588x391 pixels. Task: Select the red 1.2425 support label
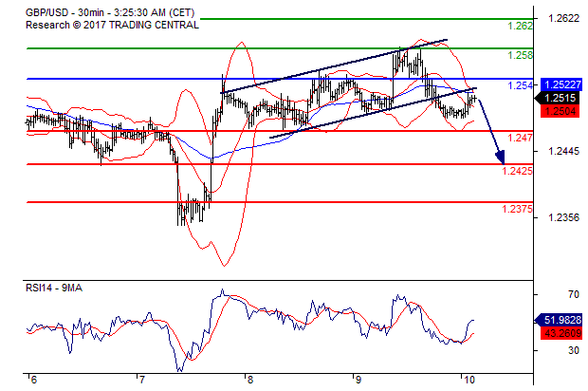click(517, 171)
